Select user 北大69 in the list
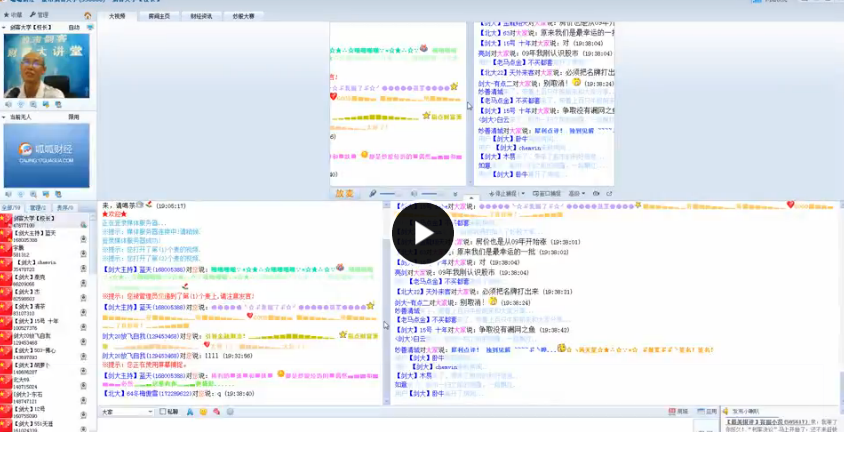The width and height of the screenshot is (844, 455). click(x=46, y=382)
